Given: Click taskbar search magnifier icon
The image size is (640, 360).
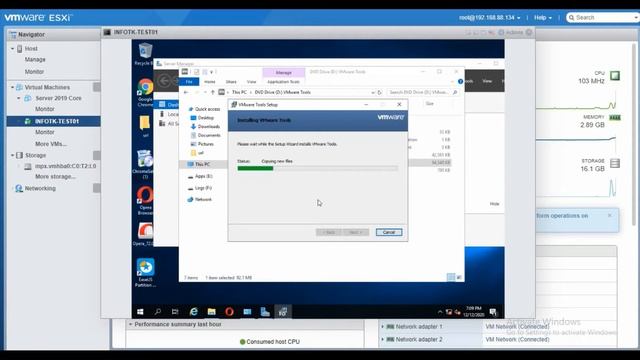Looking at the screenshot, I should (x=158, y=312).
